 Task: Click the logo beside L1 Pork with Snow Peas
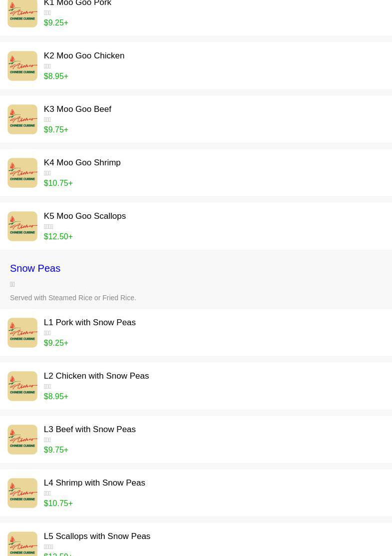click(22, 333)
